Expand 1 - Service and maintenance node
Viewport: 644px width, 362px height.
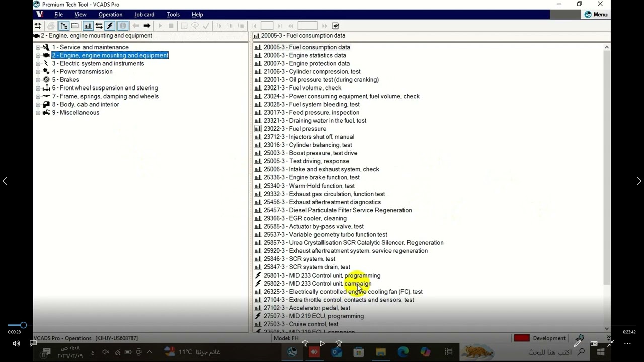pos(38,47)
